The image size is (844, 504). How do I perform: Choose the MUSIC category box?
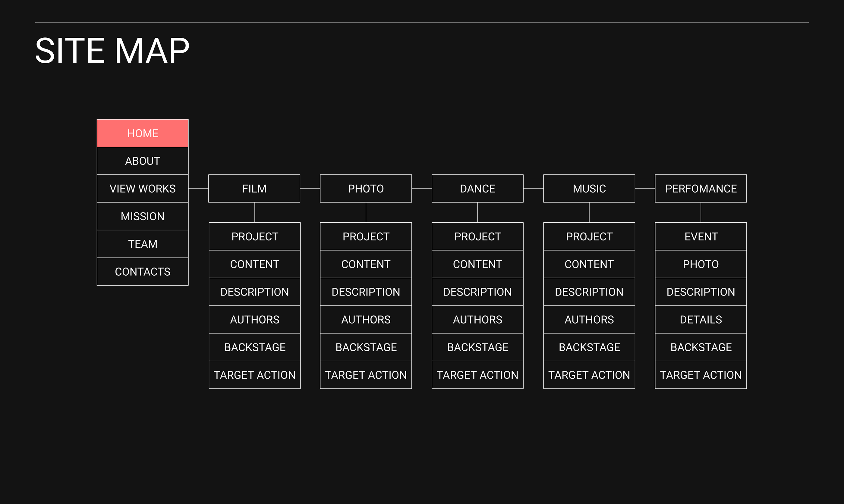(589, 189)
